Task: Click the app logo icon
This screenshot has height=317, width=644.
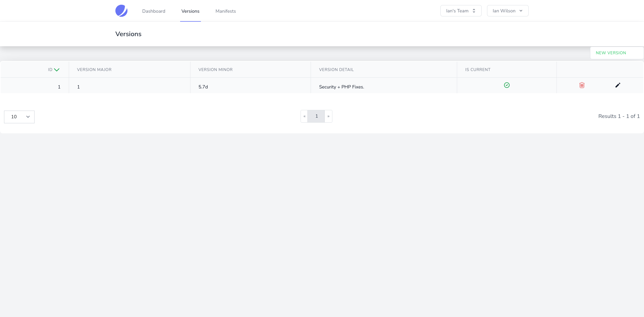Action: pos(121,11)
